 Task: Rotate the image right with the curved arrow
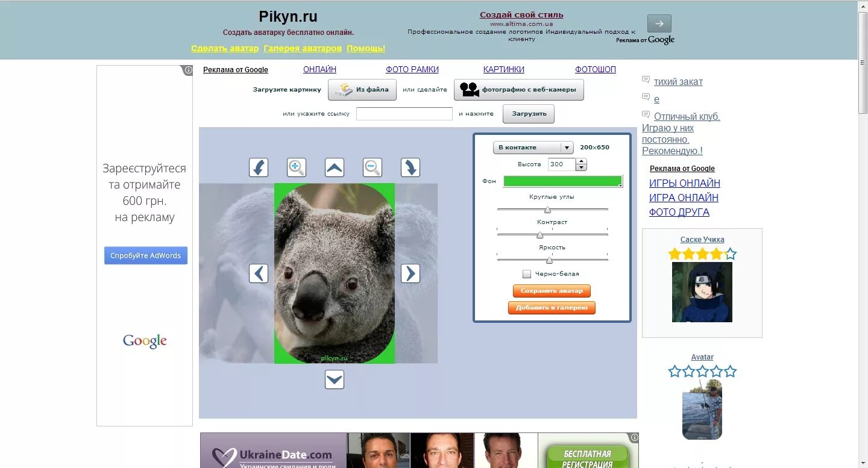(x=410, y=167)
